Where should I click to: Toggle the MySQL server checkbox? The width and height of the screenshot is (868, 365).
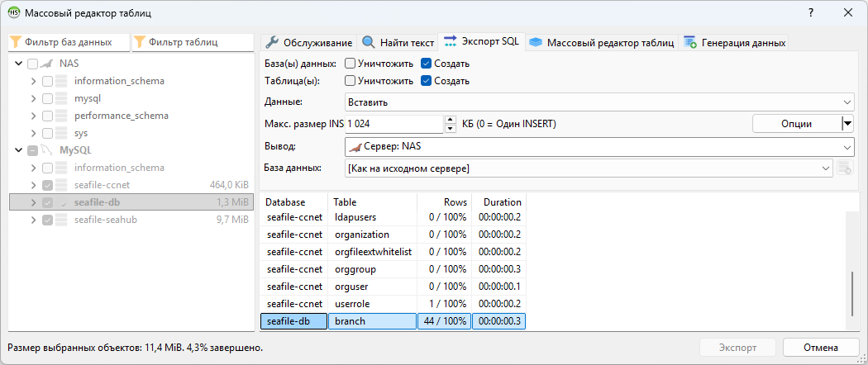[x=33, y=149]
